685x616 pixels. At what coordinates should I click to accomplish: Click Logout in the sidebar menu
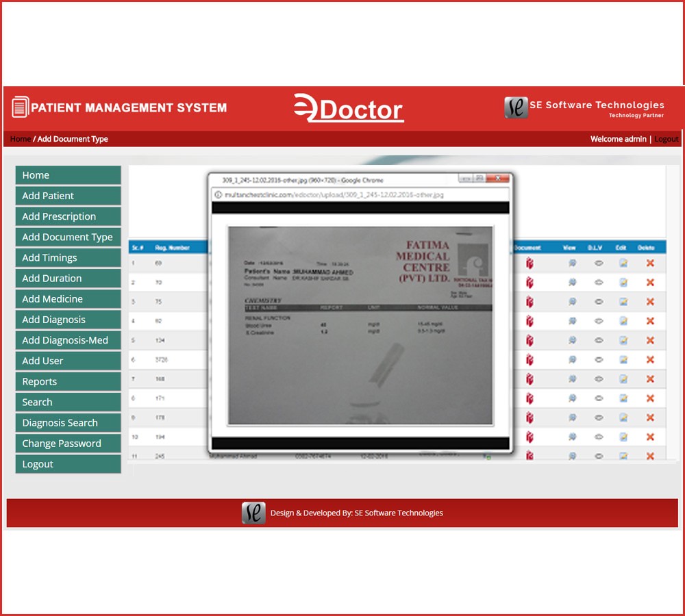coord(68,464)
